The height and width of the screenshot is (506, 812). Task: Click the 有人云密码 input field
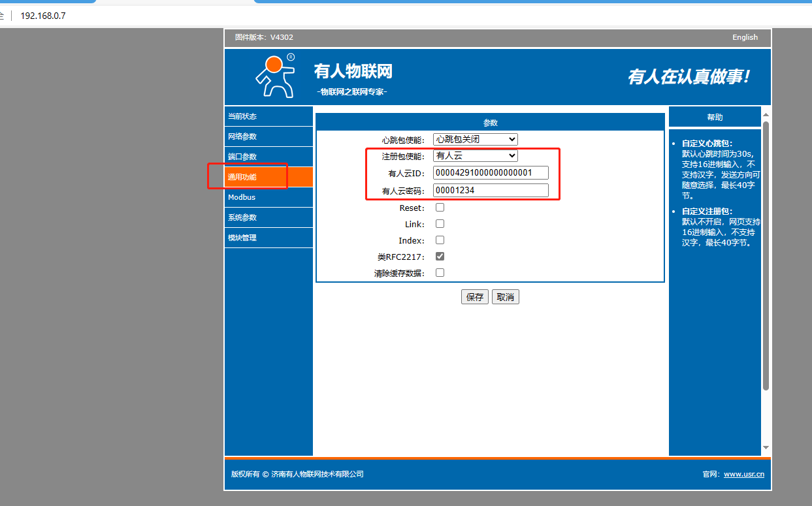(x=491, y=191)
